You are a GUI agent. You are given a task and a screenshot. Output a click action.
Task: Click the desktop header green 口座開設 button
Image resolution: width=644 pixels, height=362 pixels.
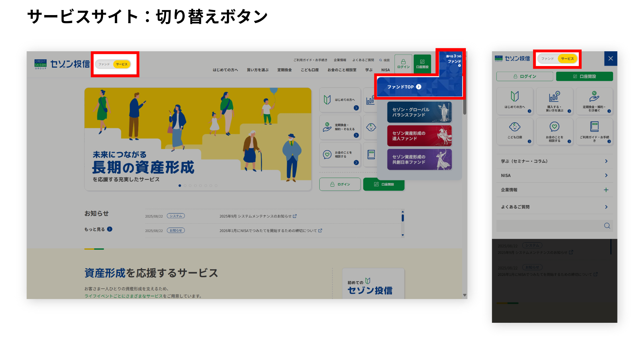tap(422, 64)
